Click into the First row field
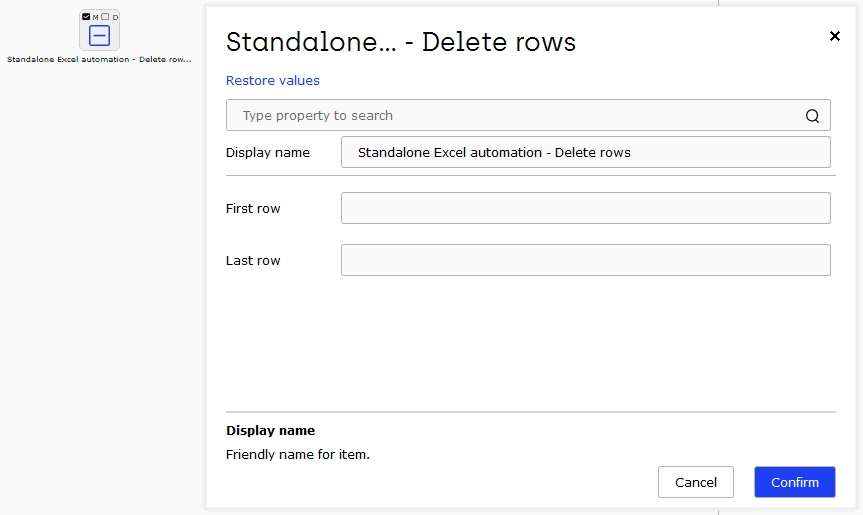The image size is (863, 515). pyautogui.click(x=586, y=208)
